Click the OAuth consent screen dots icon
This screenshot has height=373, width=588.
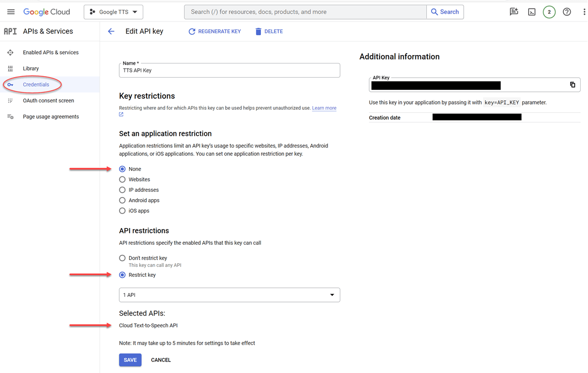[10, 100]
